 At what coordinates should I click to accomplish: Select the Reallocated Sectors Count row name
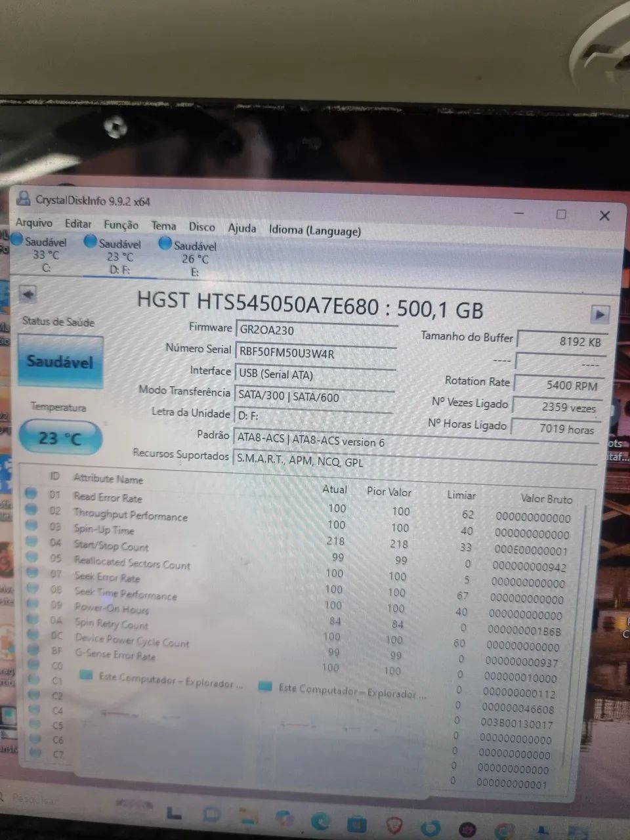tap(132, 563)
